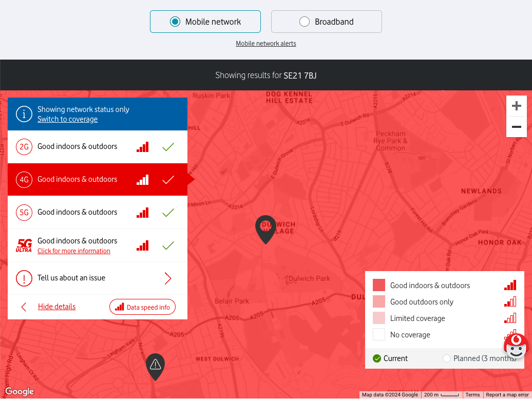
Task: Click the 5G Ultra logo icon
Action: pyautogui.click(x=24, y=245)
